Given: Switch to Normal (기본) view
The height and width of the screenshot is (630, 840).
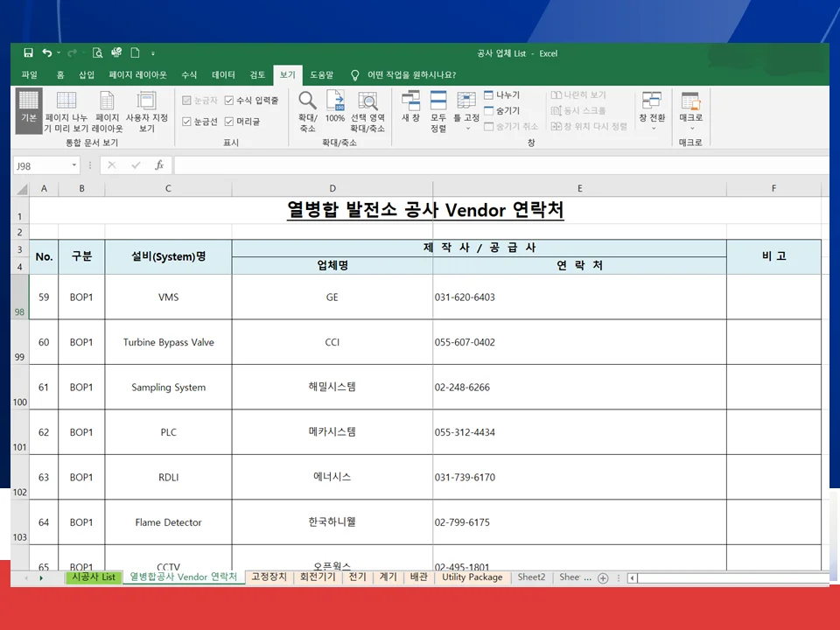Looking at the screenshot, I should (x=28, y=111).
